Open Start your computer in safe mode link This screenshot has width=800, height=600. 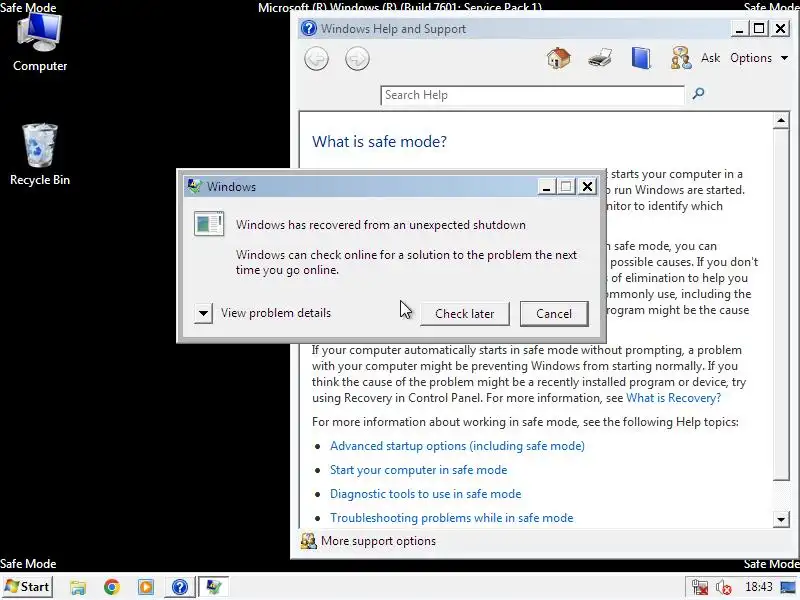418,470
